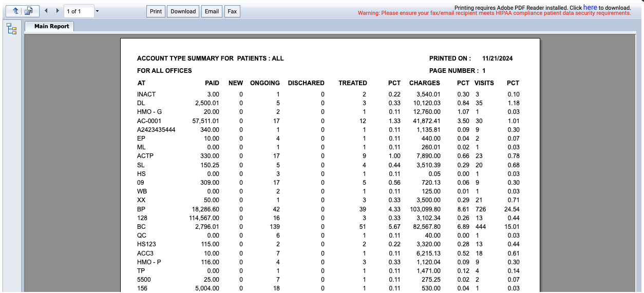Click the 'ACCOUNT TYPE SUMMARY FOR PATIENTS : ALL' title
644x293 pixels.
click(210, 58)
